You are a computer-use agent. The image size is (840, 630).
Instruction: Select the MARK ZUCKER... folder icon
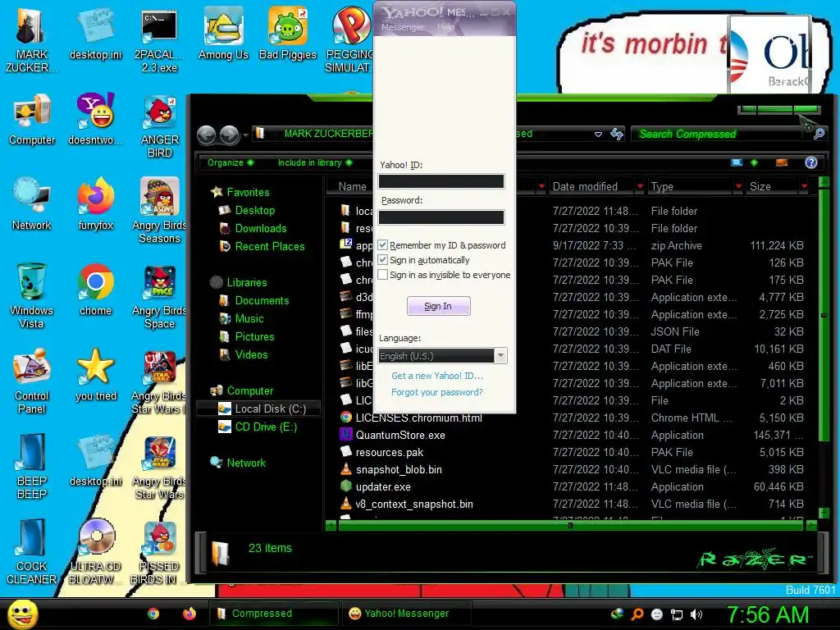tap(32, 40)
